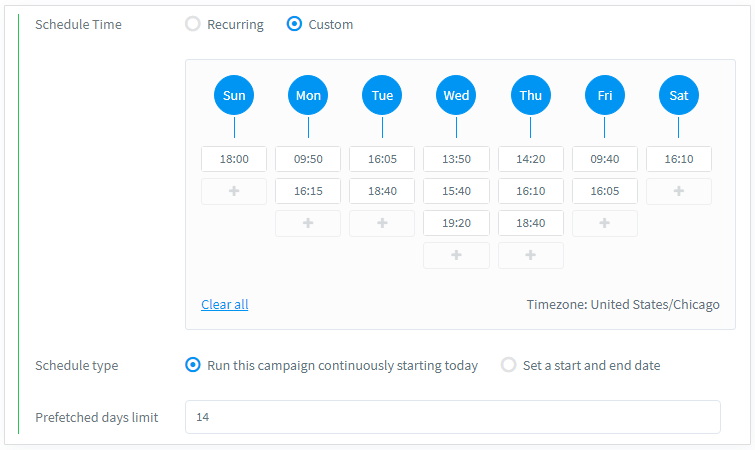Choose the Custom schedule time option
Screen dimensions: 755x450
pos(294,24)
